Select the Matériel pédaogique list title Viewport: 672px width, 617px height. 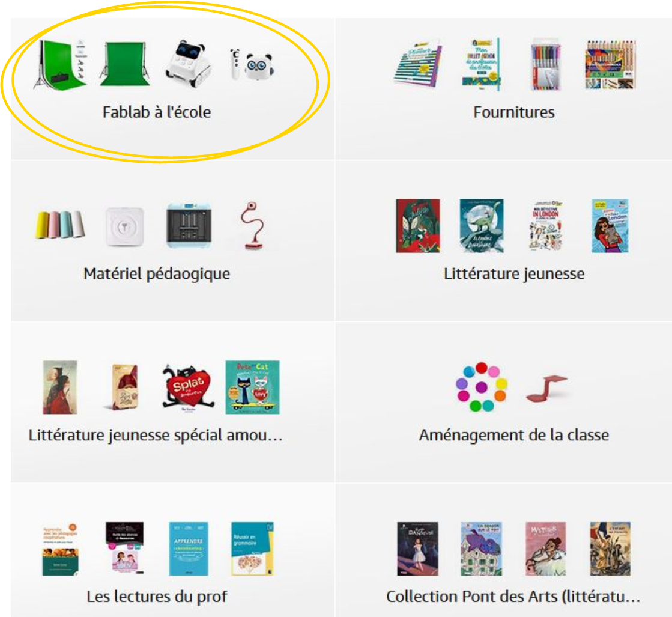pos(157,273)
